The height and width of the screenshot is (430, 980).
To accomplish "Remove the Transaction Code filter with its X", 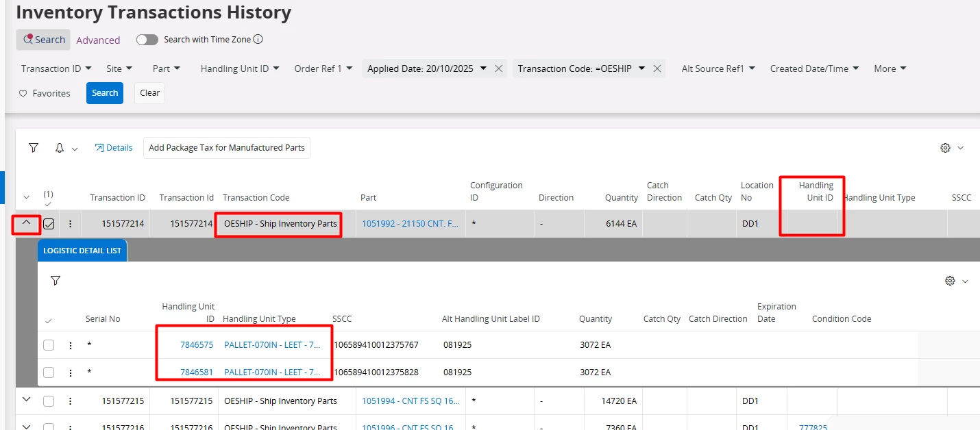I will pyautogui.click(x=657, y=68).
